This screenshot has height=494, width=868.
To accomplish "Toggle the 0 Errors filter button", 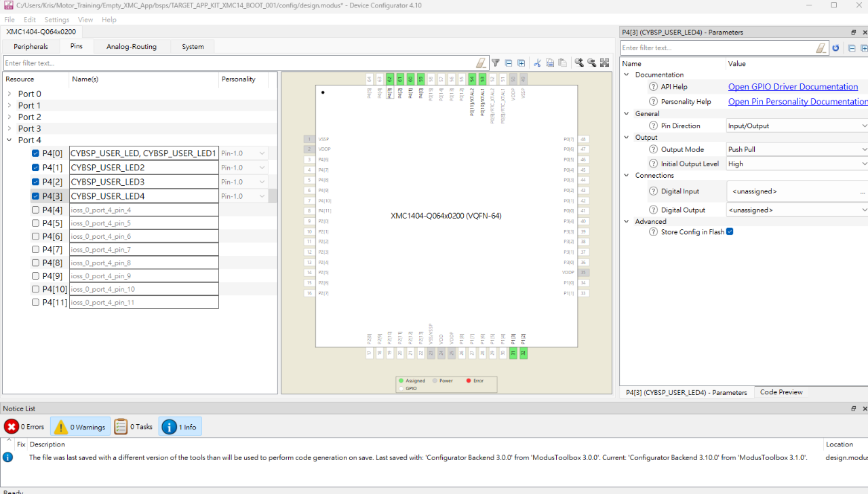I will (24, 427).
